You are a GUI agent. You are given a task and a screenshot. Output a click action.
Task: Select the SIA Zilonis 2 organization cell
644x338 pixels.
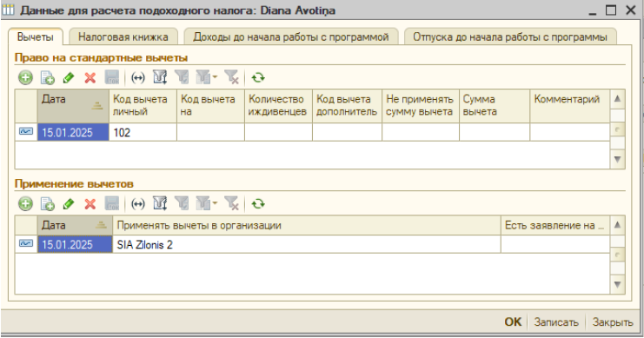(x=307, y=244)
